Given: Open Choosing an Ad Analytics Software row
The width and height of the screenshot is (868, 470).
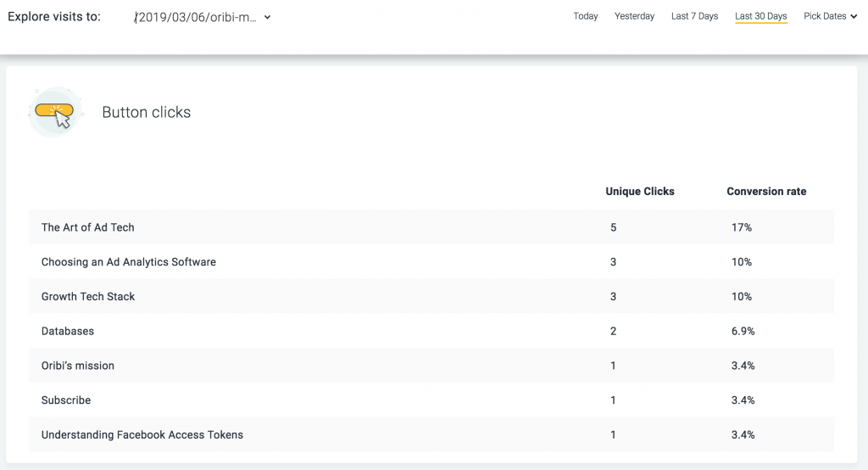Looking at the screenshot, I should 431,261.
